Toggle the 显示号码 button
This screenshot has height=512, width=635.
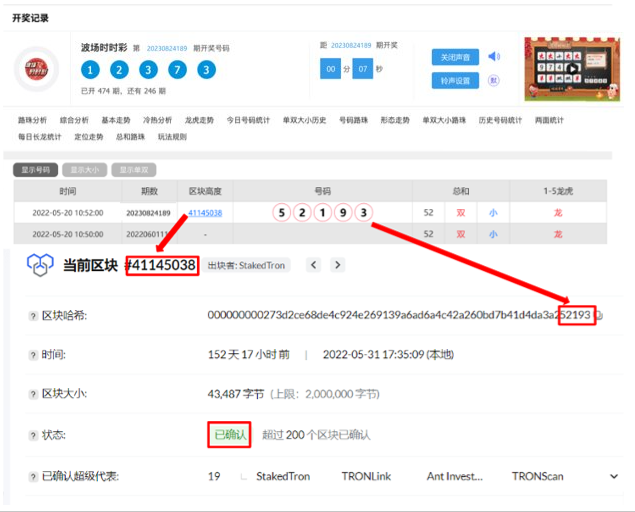36,170
